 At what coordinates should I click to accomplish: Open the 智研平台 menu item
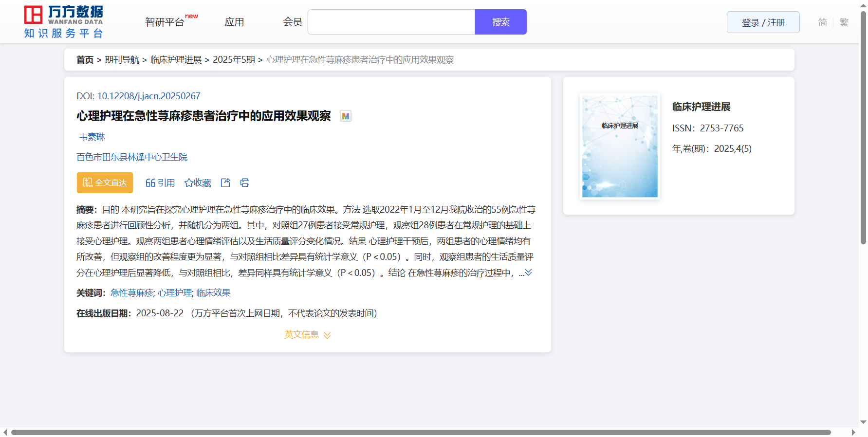coord(165,22)
